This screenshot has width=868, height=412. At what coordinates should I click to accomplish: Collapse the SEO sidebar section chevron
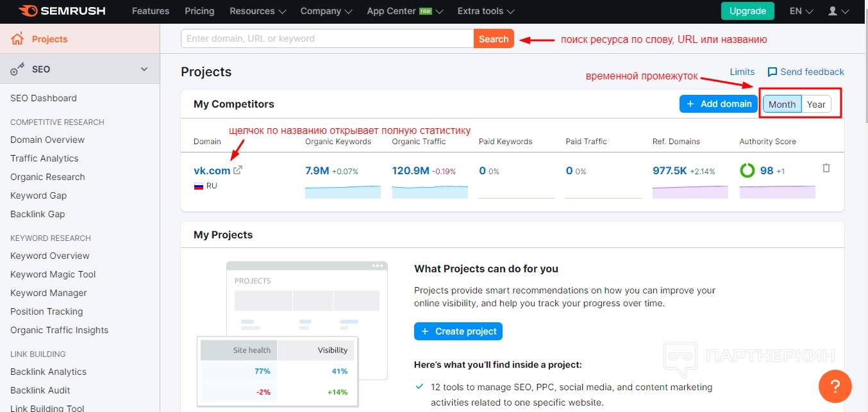pyautogui.click(x=144, y=69)
